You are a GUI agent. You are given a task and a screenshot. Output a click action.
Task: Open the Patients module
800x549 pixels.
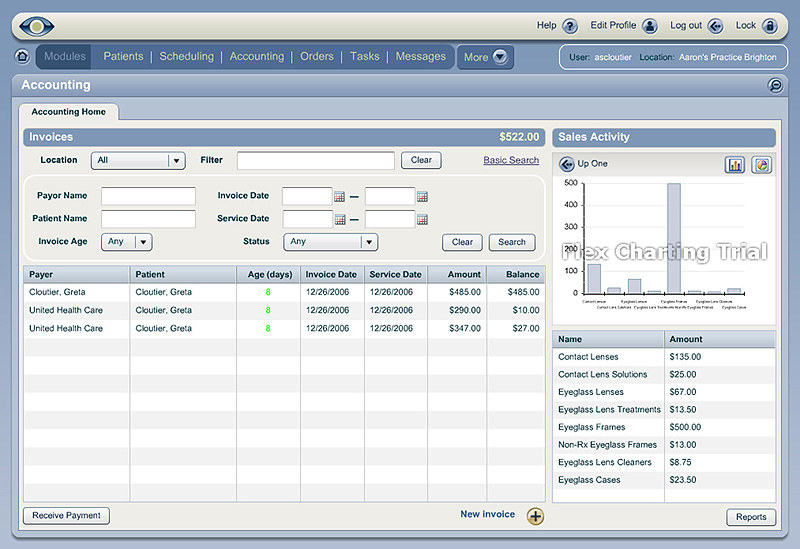(123, 56)
